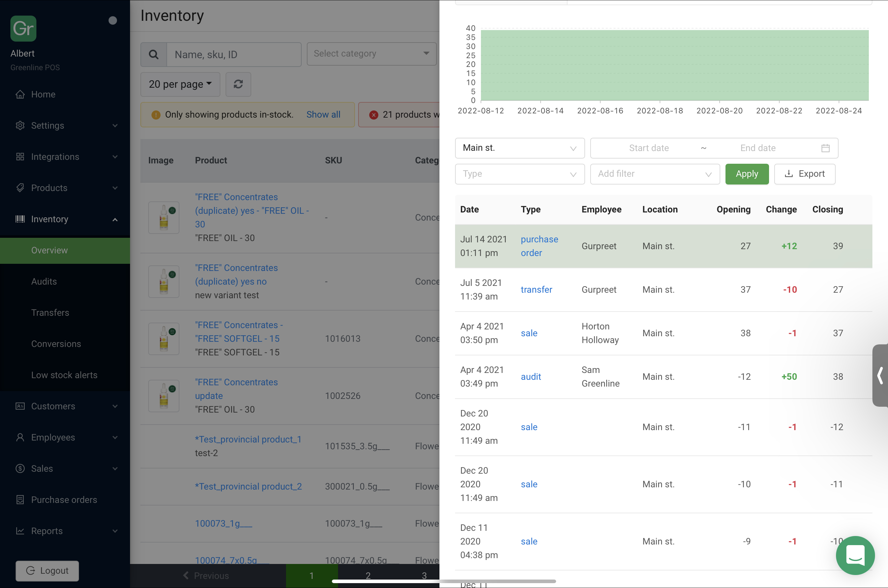Image resolution: width=888 pixels, height=588 pixels.
Task: Open the chat support bubble
Action: click(855, 556)
